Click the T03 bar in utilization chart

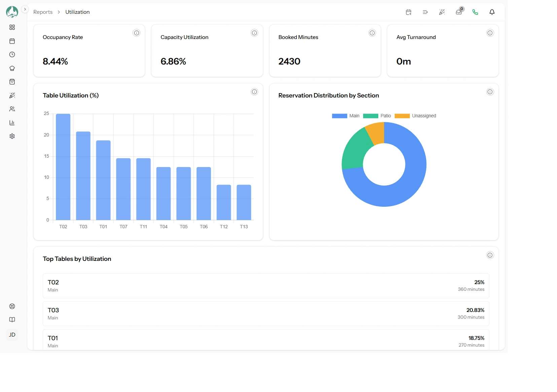point(83,176)
